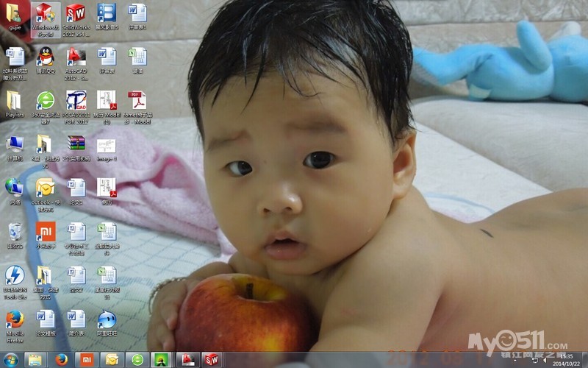Select the Image-1 picture file
This screenshot has height=368, width=588.
click(107, 150)
